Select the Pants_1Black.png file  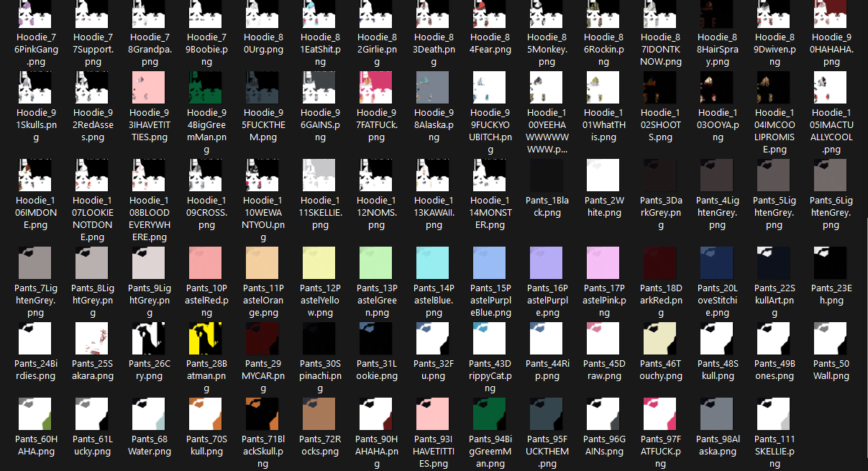(546, 188)
